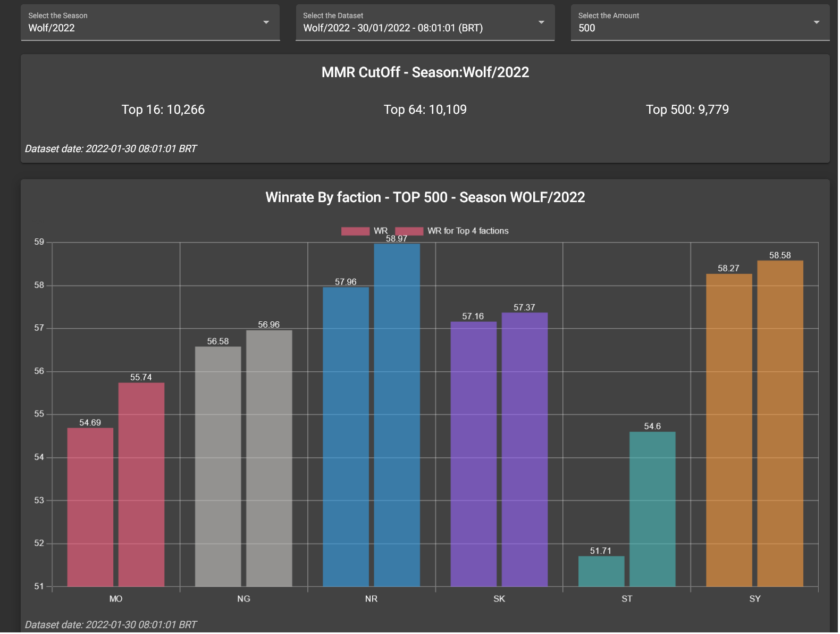Click the WR for Top 4 factions swatch
This screenshot has width=840, height=634.
pos(409,231)
